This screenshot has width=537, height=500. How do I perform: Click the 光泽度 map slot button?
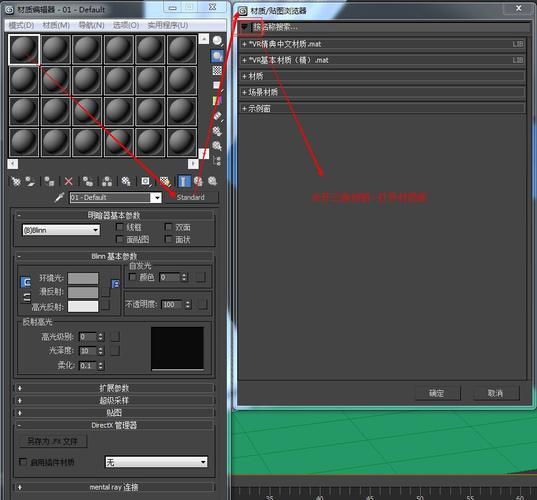click(x=115, y=350)
